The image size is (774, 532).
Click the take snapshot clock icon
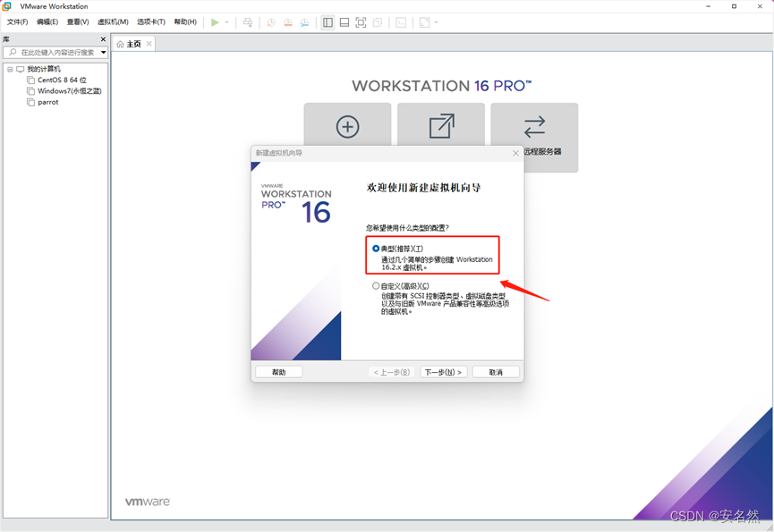[x=271, y=22]
